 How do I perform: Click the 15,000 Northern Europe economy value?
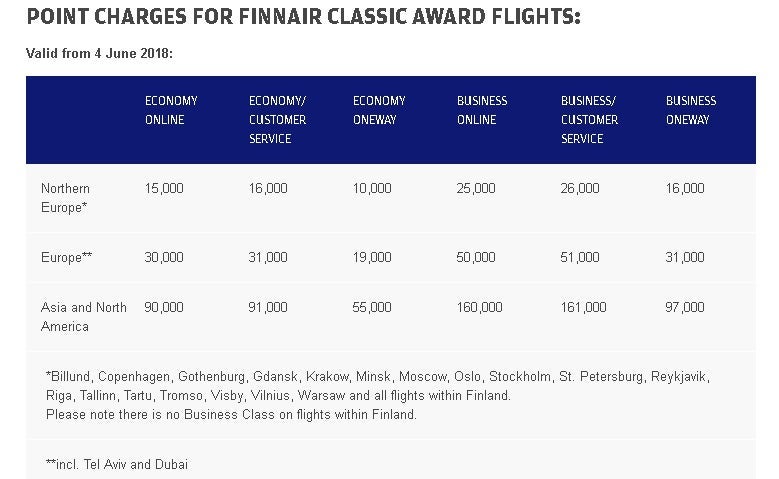(x=164, y=188)
